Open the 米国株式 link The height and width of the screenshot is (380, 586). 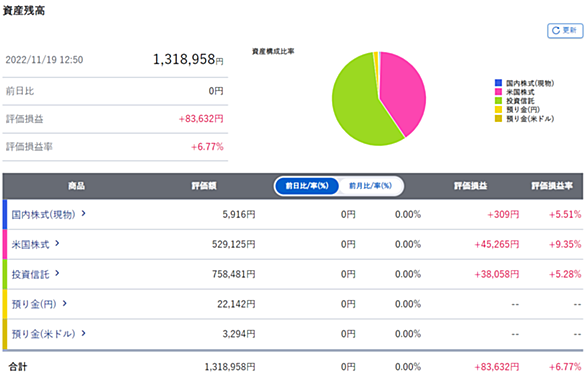(30, 244)
